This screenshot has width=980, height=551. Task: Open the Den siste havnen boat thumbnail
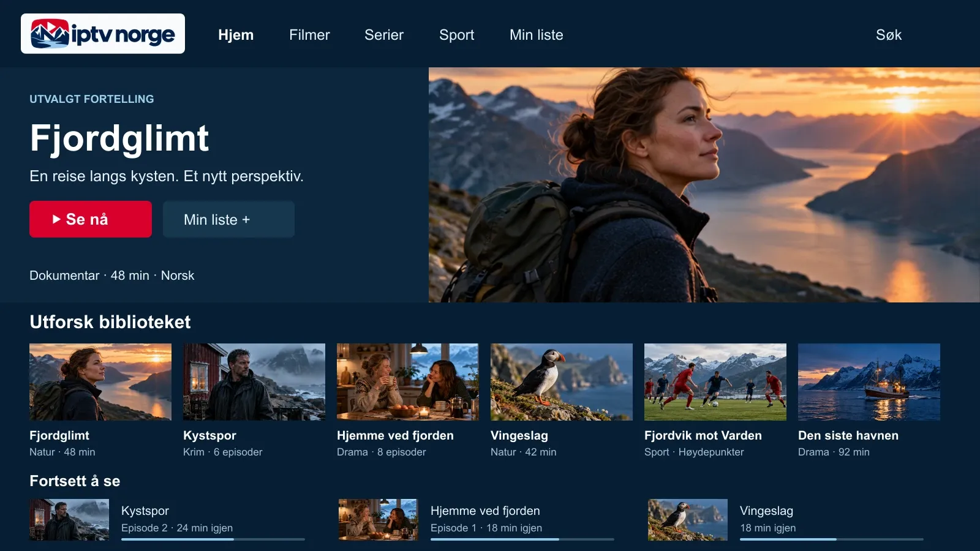(x=869, y=382)
